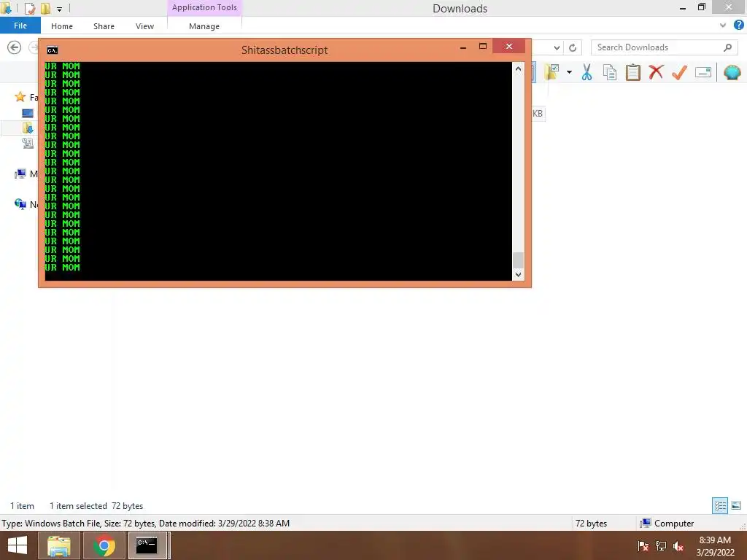Switch to large thumbnails view icon
This screenshot has width=747, height=560.
coord(736,506)
